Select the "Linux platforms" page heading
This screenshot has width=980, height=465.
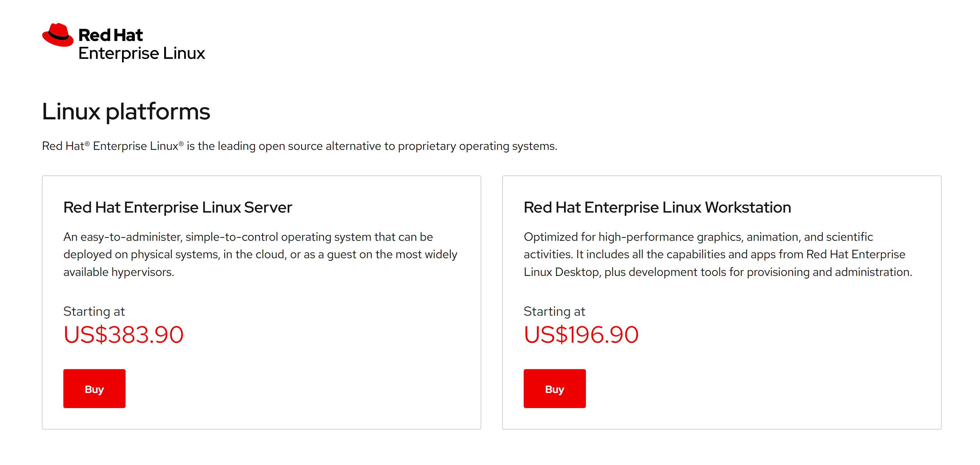126,112
